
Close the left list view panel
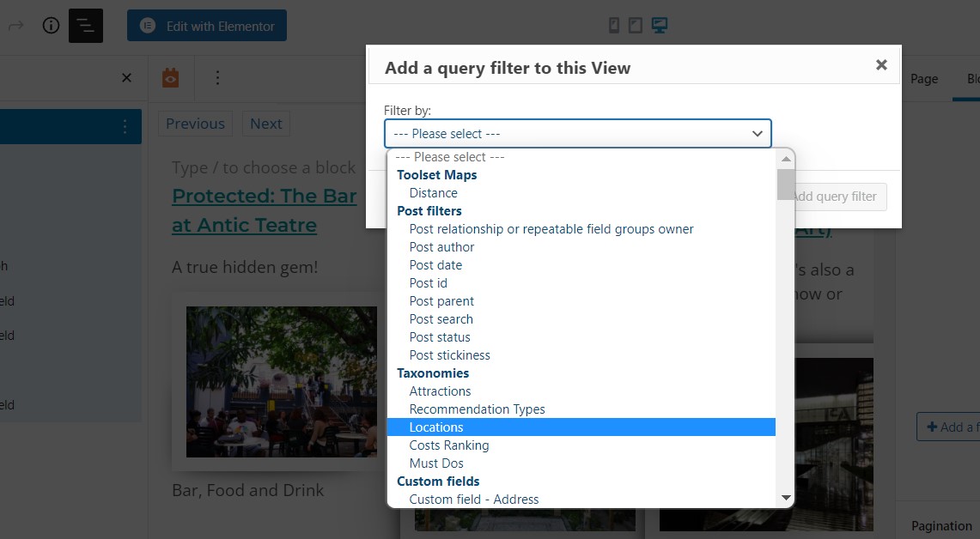[x=126, y=78]
